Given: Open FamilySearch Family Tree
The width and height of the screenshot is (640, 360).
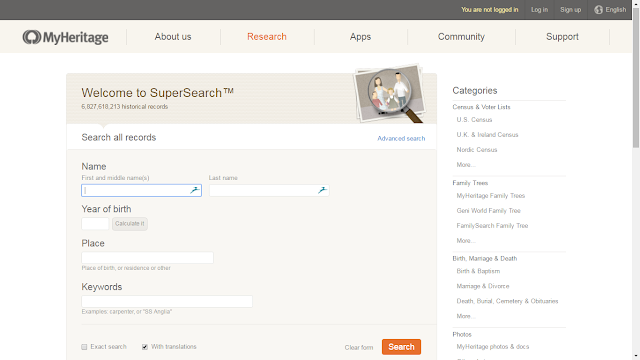Looking at the screenshot, I should tap(492, 226).
